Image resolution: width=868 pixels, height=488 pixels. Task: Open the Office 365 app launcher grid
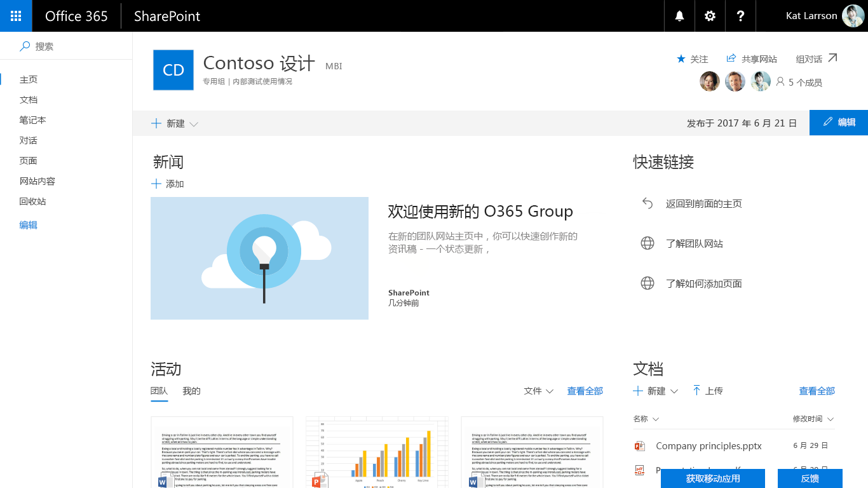point(16,16)
